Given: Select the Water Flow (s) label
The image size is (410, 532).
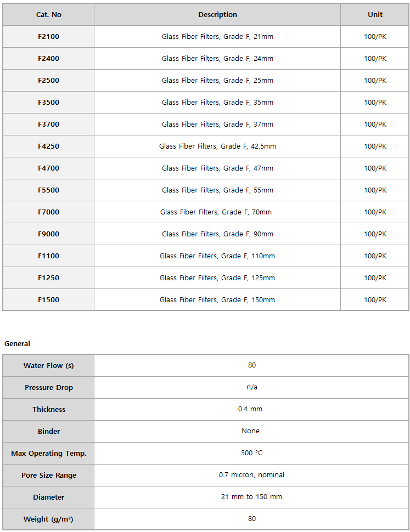Looking at the screenshot, I should [x=48, y=366].
